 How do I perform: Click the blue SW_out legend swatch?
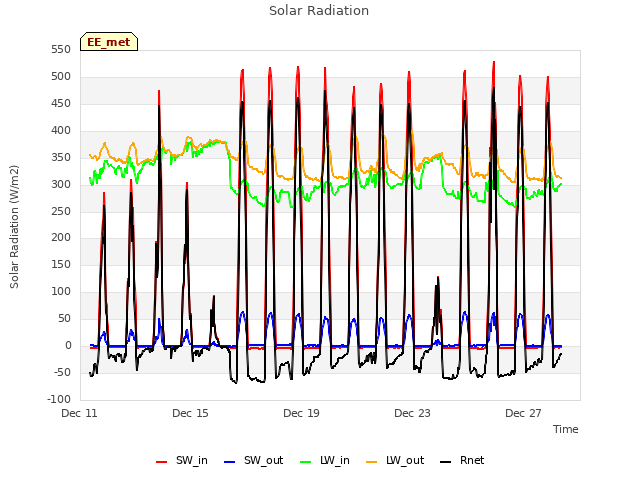click(230, 462)
